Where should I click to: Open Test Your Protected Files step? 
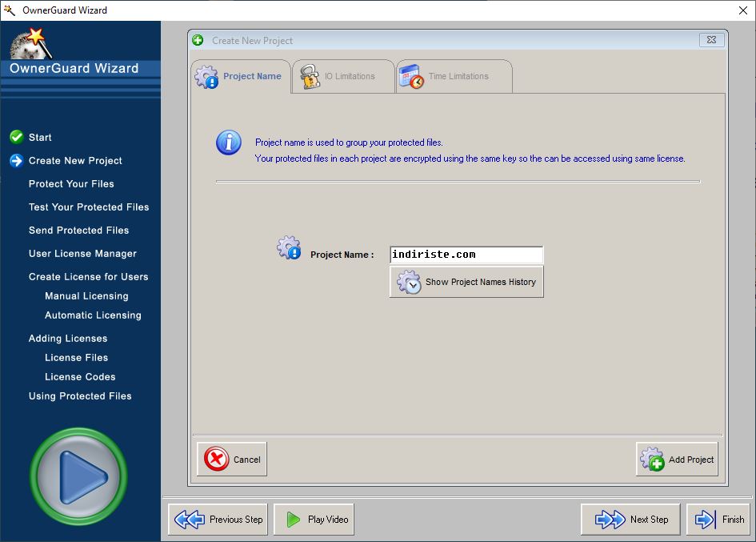coord(89,207)
